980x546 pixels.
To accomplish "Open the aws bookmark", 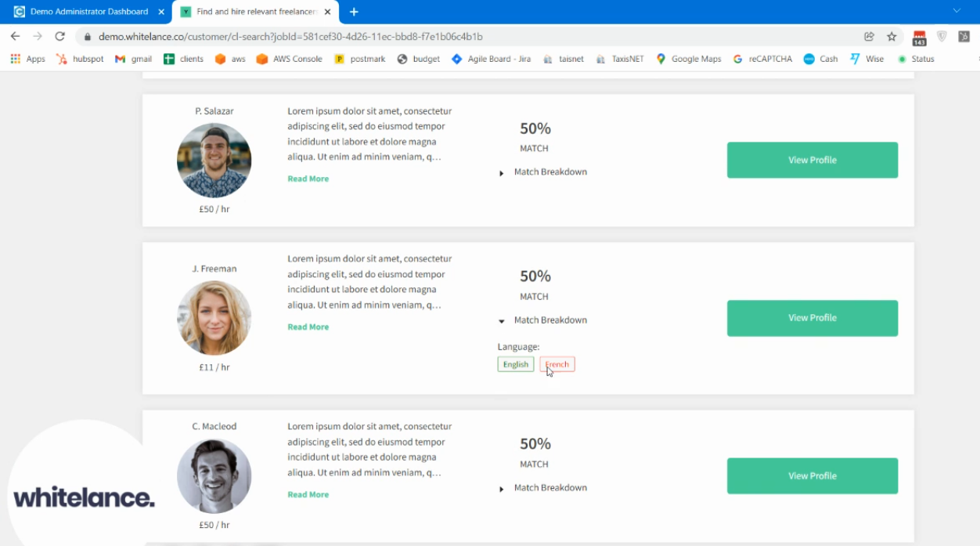I will (x=230, y=59).
